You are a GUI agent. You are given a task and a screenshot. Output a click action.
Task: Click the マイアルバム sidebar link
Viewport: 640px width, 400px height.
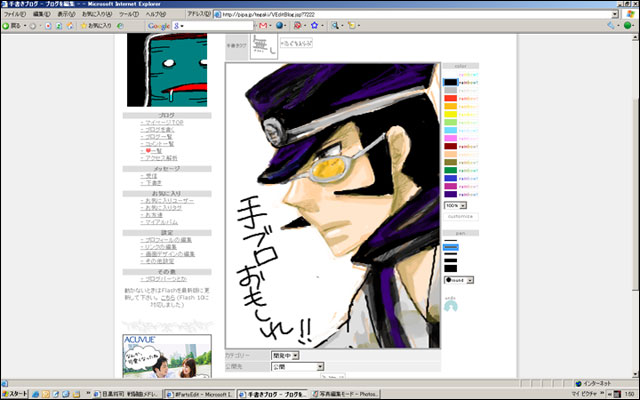[x=159, y=222]
